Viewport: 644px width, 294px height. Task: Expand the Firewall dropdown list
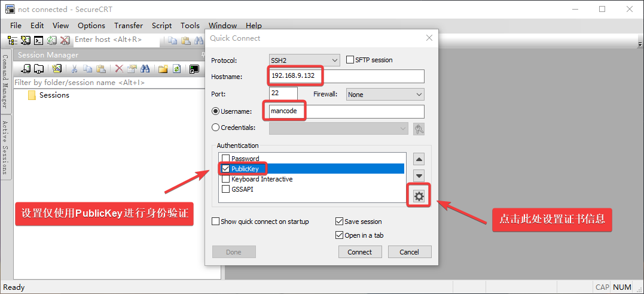(x=385, y=95)
